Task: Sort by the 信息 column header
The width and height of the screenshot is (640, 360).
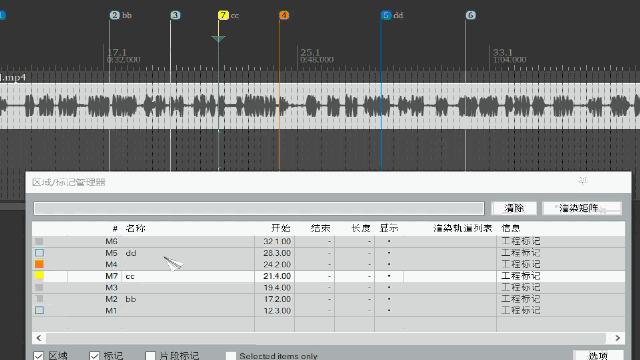Action: (x=511, y=228)
